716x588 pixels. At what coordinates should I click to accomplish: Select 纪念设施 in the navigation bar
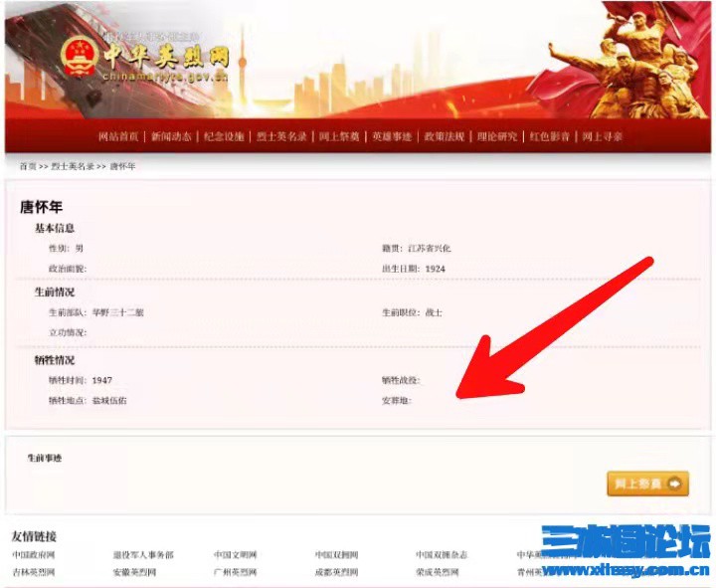click(x=224, y=136)
